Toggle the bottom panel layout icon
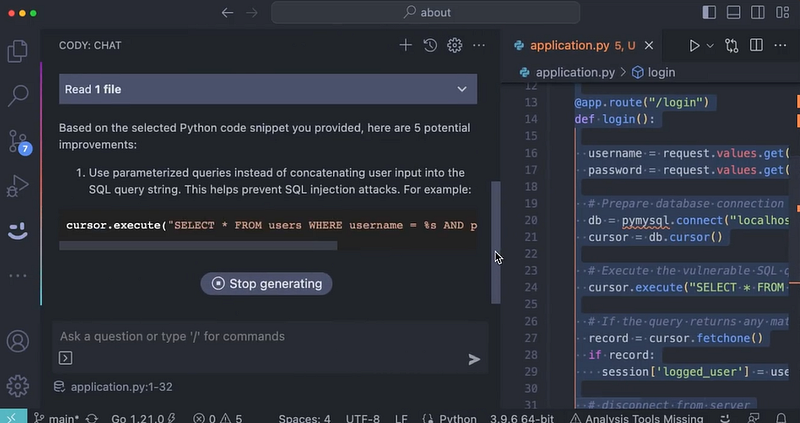The image size is (800, 423). (x=734, y=12)
